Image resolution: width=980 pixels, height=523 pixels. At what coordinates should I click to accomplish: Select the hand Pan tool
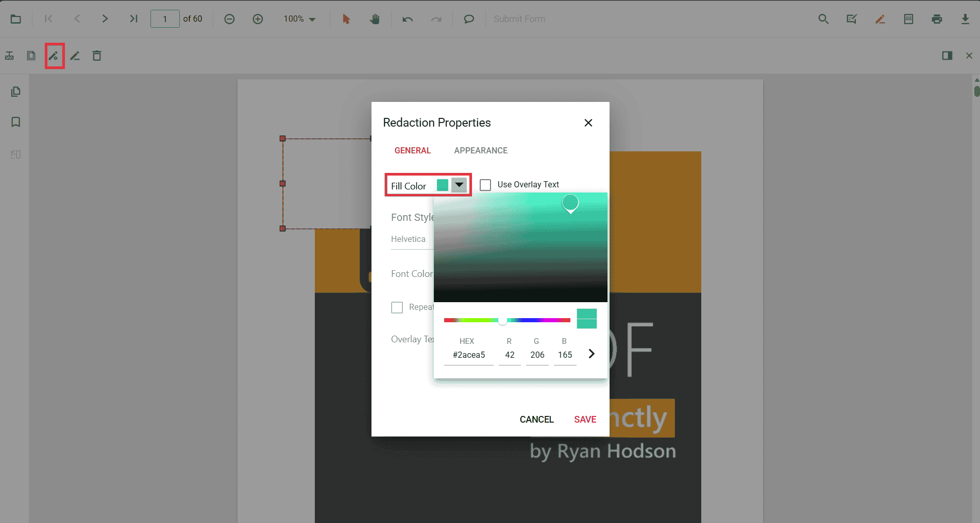coord(375,19)
